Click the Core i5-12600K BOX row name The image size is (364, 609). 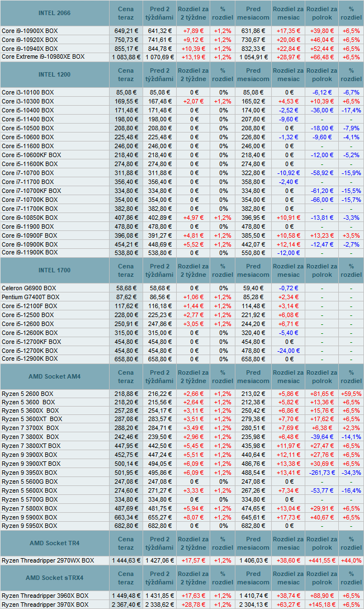30,333
